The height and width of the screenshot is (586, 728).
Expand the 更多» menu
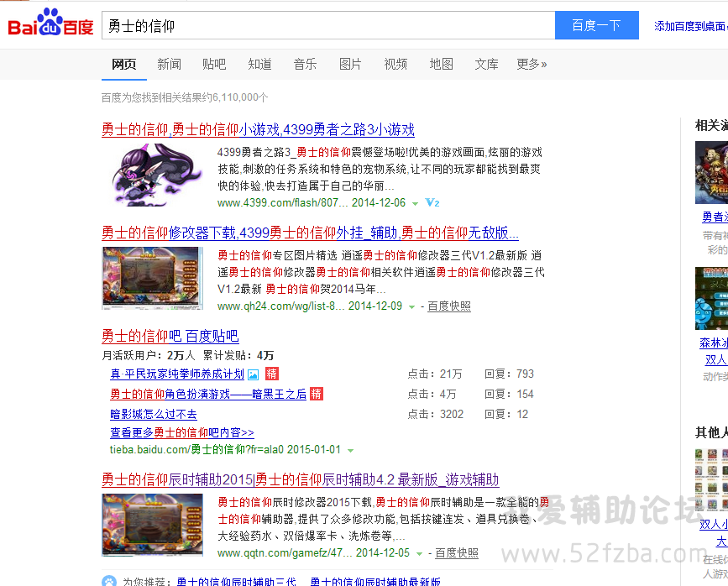[x=532, y=64]
